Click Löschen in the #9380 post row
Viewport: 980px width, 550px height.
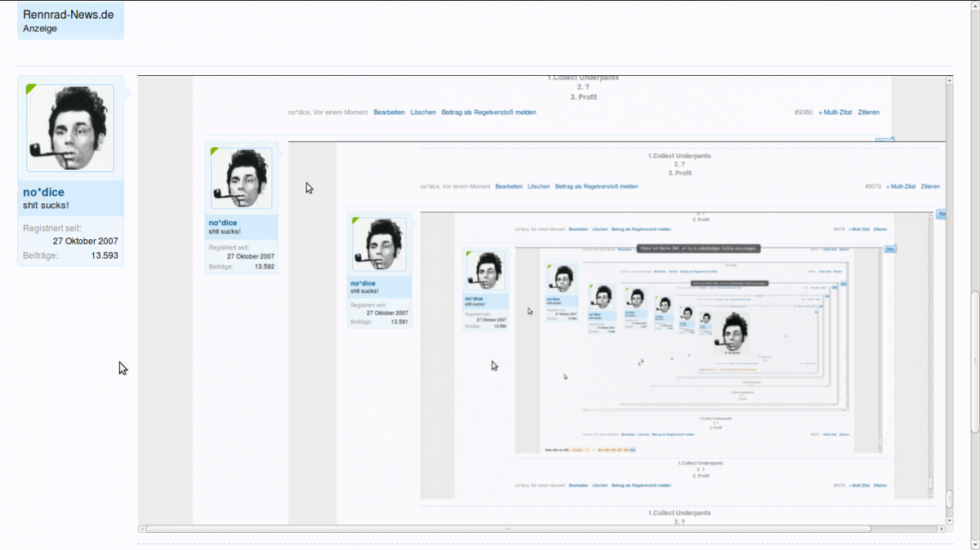pos(423,113)
